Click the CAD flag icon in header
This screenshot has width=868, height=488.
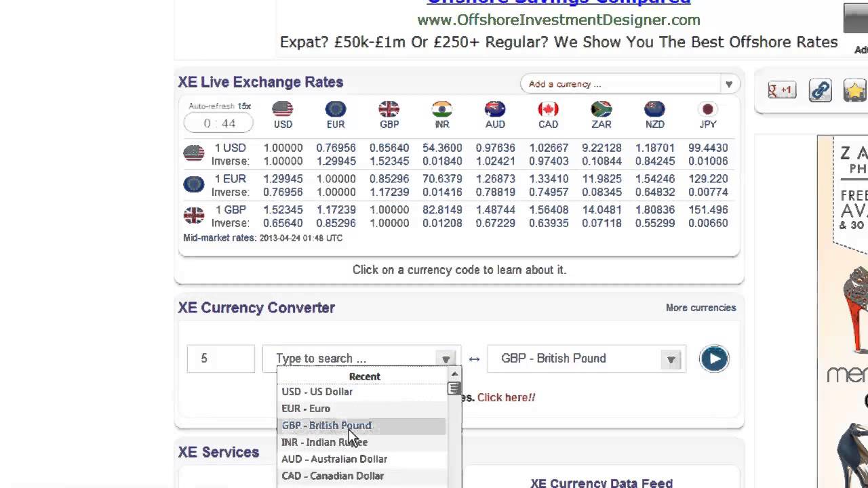tap(548, 109)
